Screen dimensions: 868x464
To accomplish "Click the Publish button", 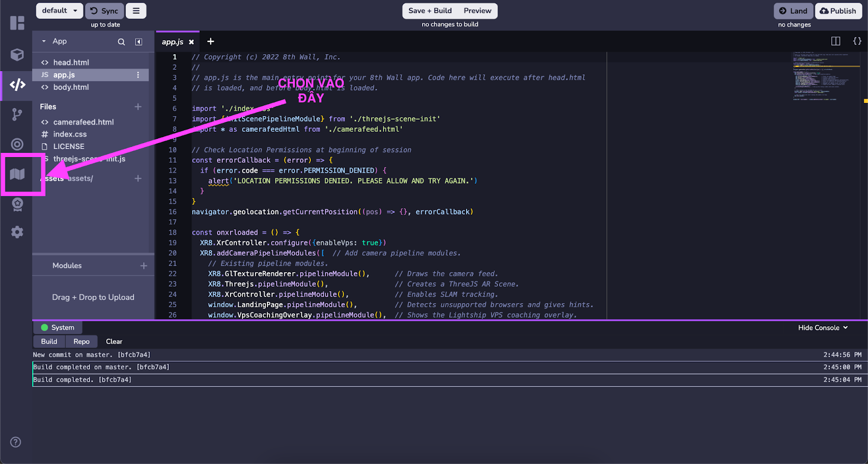I will (x=838, y=11).
